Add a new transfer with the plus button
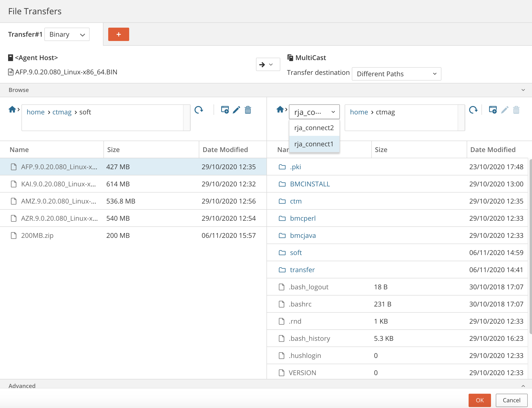The height and width of the screenshot is (408, 532). point(118,34)
